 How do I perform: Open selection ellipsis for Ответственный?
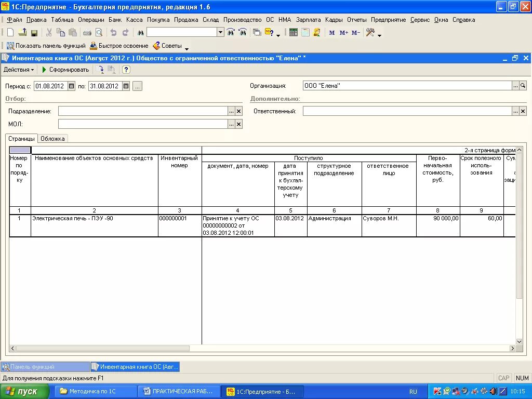(515, 111)
